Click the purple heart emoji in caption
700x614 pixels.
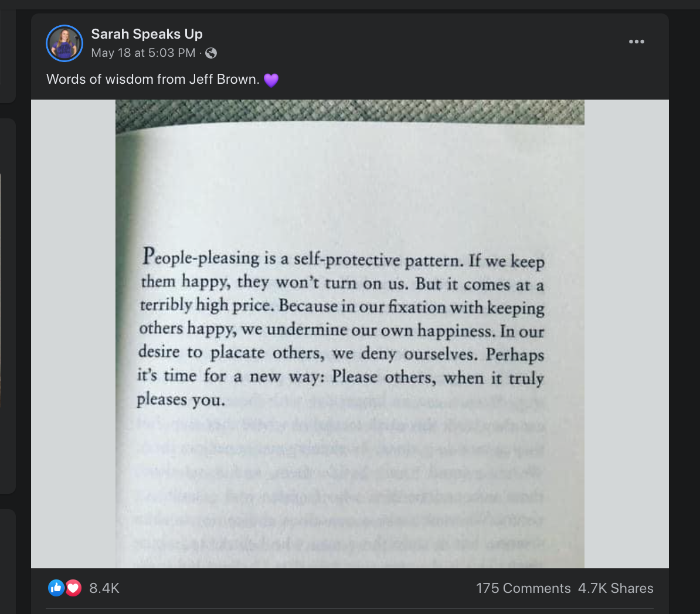(271, 80)
